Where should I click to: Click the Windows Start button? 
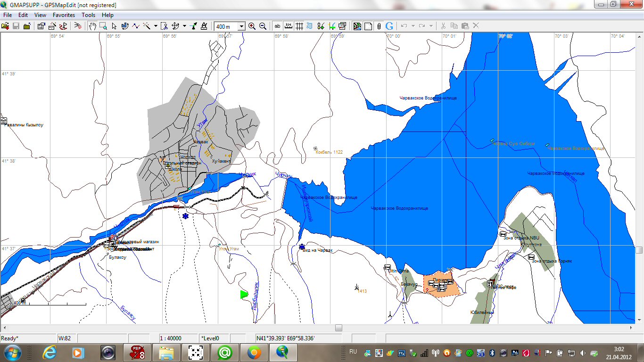click(x=13, y=352)
